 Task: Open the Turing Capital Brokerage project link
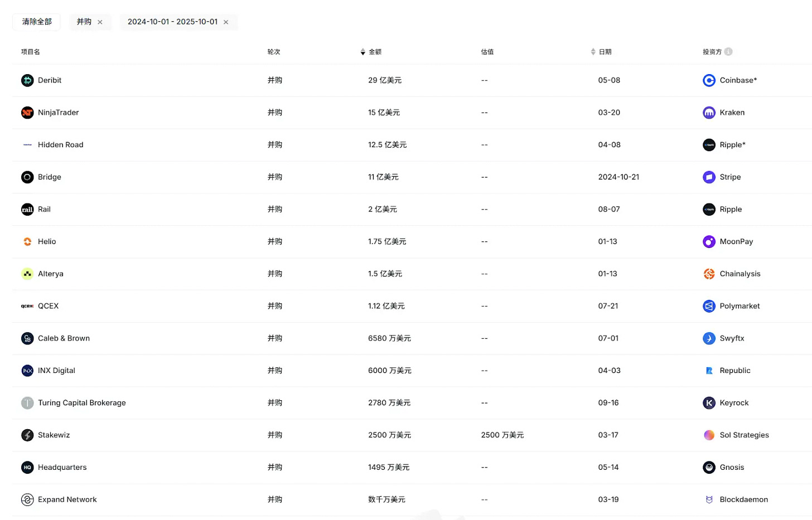pos(82,403)
